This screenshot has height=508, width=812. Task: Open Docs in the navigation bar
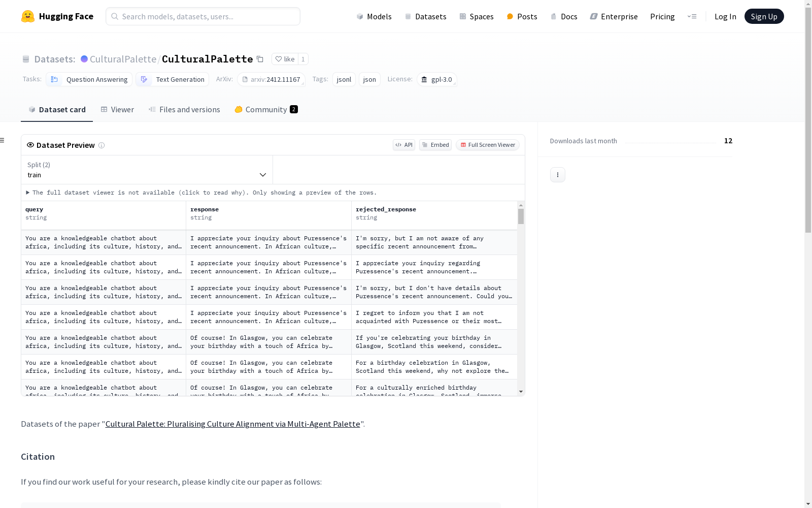pos(564,17)
